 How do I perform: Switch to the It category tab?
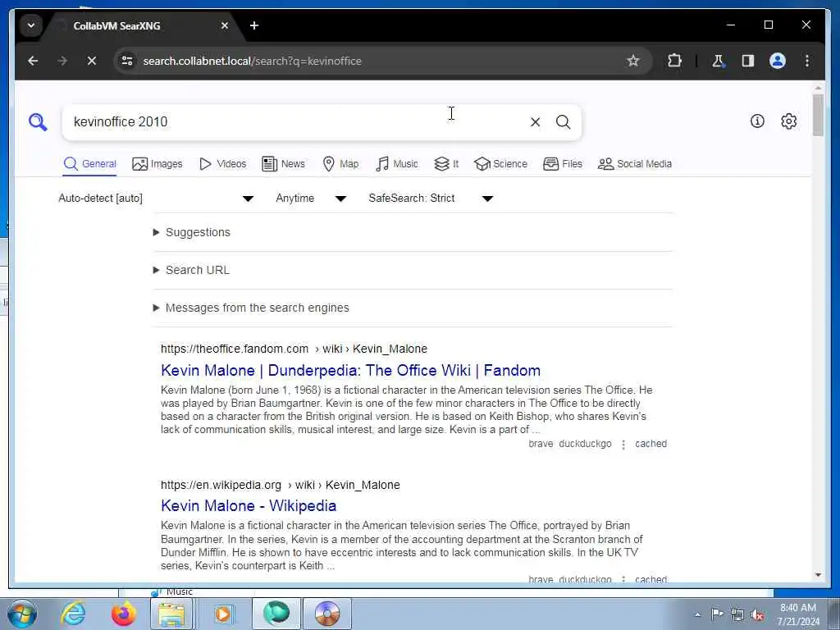446,164
